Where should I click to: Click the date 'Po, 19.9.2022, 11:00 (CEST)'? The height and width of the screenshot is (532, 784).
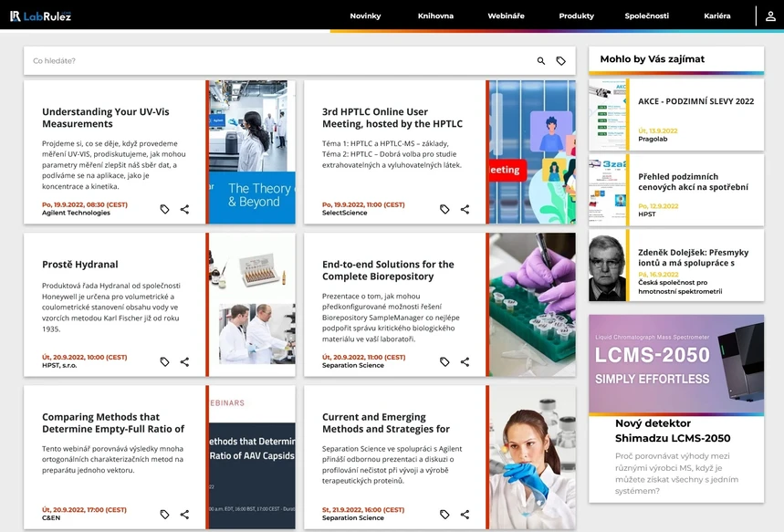point(363,204)
